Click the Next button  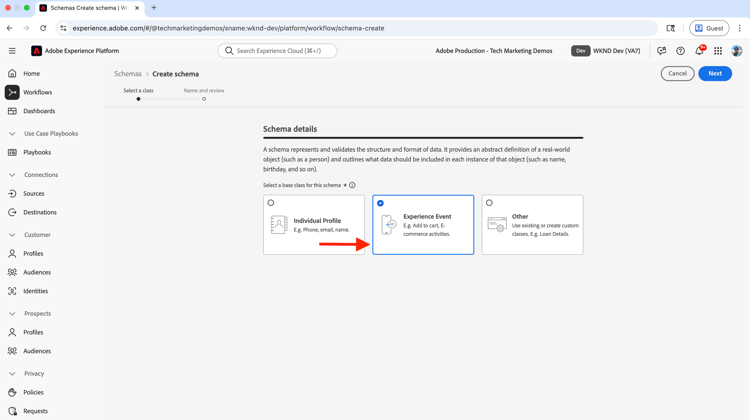[715, 73]
